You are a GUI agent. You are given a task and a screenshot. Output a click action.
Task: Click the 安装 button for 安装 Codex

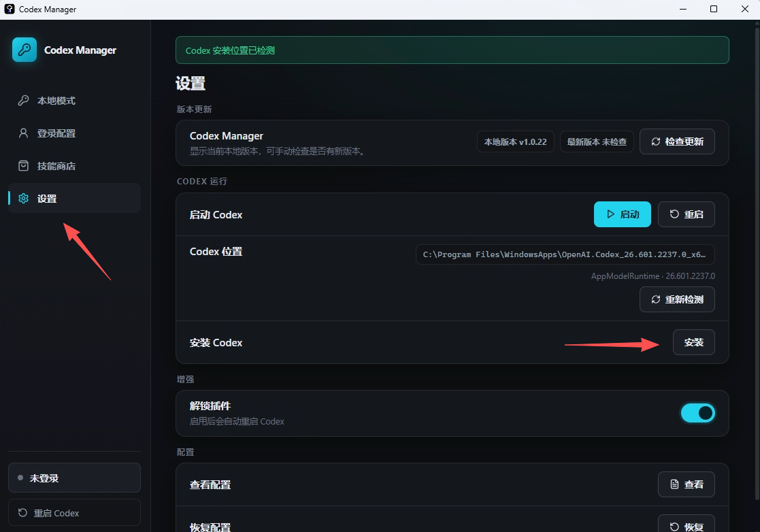pyautogui.click(x=693, y=343)
